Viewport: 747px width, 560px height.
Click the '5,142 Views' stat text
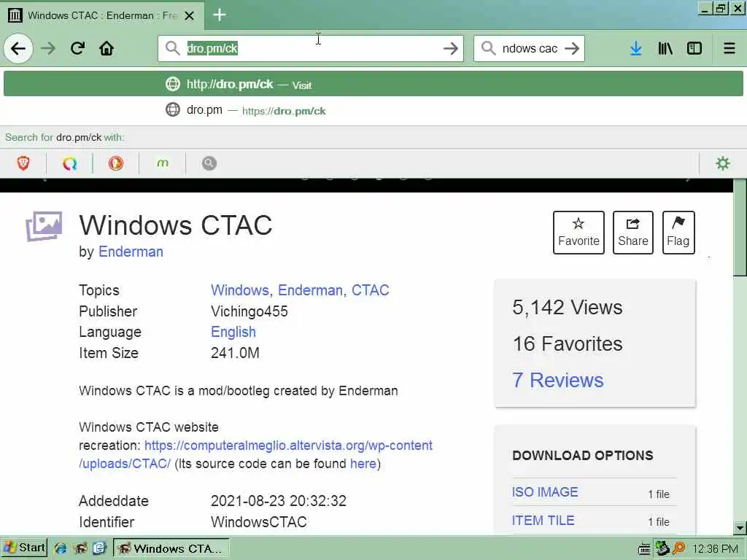point(567,307)
